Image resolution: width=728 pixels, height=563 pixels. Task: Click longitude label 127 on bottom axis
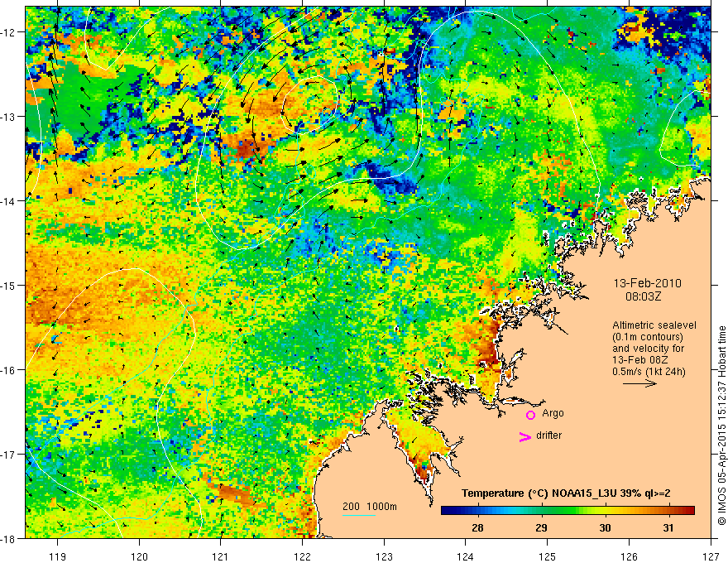click(711, 556)
